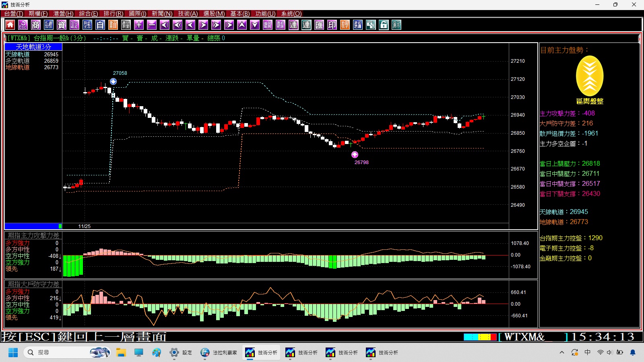Open the orange 教學 tutorial icon

(345, 25)
